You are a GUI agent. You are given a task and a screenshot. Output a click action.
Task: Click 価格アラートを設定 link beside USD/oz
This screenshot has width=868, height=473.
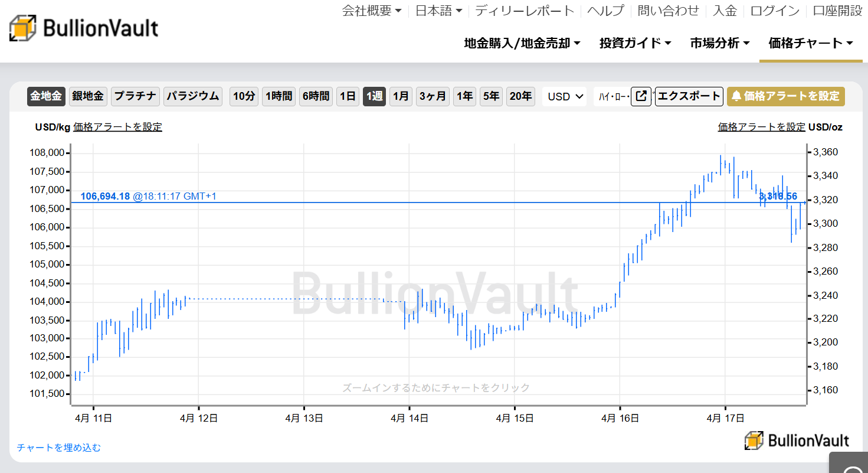pos(761,127)
